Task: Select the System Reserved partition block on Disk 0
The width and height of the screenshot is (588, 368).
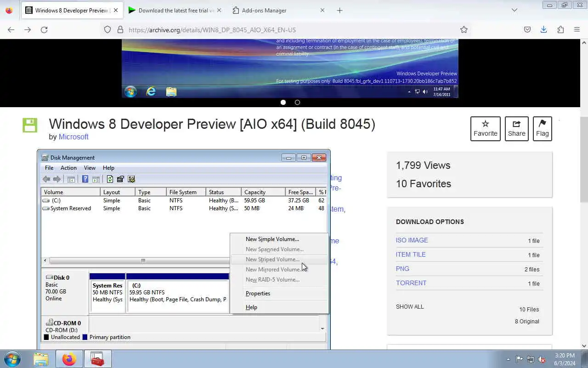Action: [107, 293]
